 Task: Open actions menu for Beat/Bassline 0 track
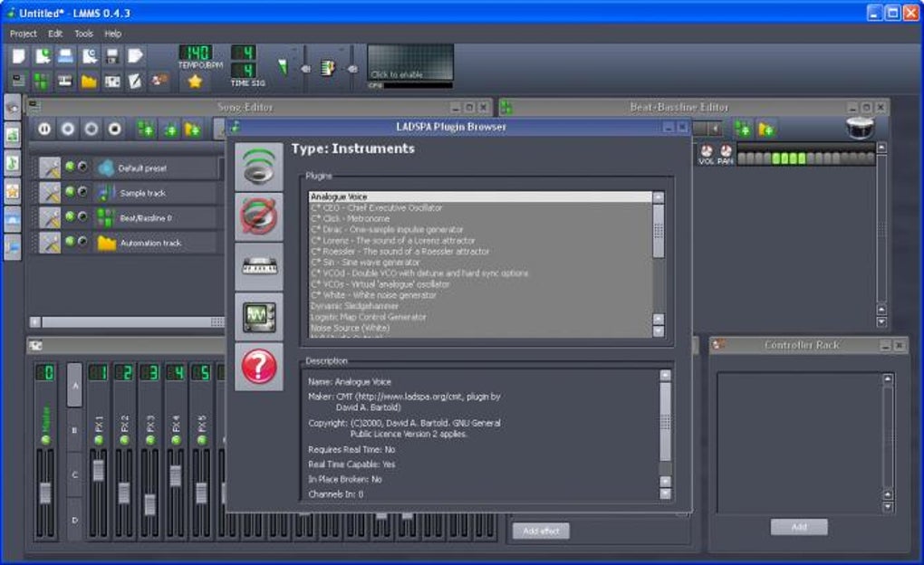pyautogui.click(x=50, y=217)
